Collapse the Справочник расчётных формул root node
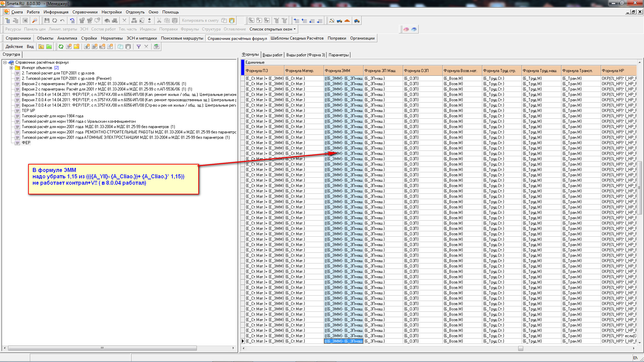The height and width of the screenshot is (362, 644). click(x=5, y=62)
